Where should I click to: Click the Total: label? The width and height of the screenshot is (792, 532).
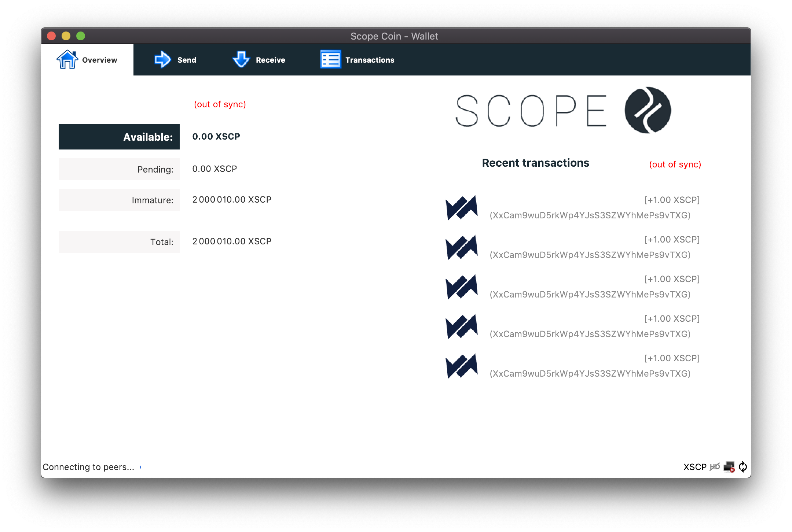[x=119, y=242]
